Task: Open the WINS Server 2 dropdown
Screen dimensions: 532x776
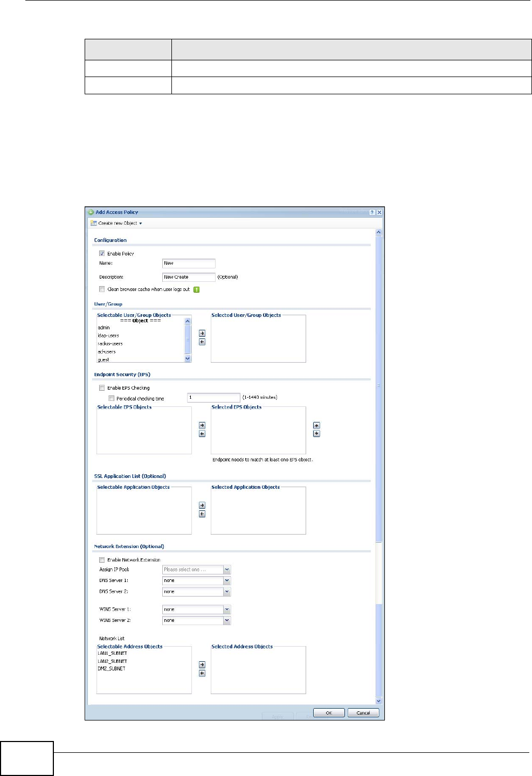Action: (227, 620)
